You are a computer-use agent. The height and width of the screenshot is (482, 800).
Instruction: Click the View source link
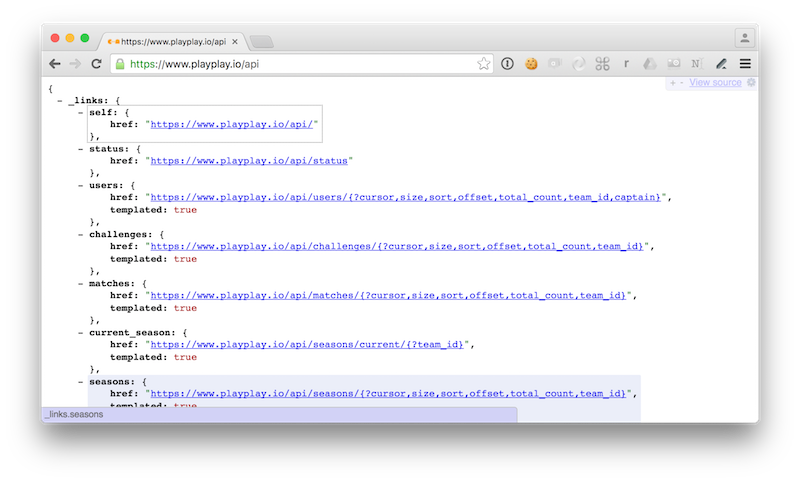715,83
